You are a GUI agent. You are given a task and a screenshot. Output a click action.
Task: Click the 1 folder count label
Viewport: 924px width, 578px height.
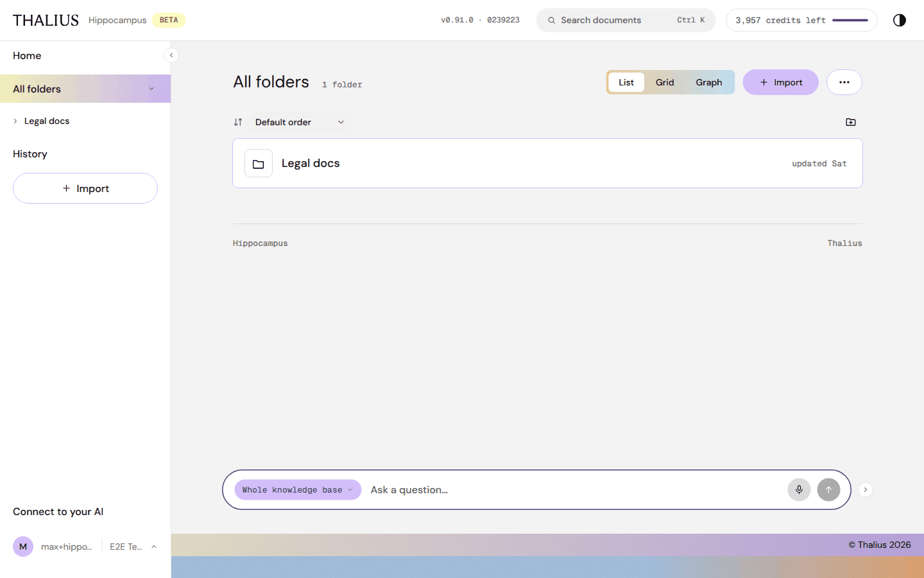point(342,85)
